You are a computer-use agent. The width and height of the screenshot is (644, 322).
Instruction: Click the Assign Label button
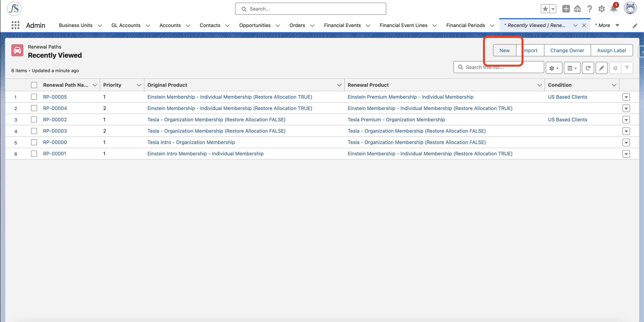coord(611,50)
